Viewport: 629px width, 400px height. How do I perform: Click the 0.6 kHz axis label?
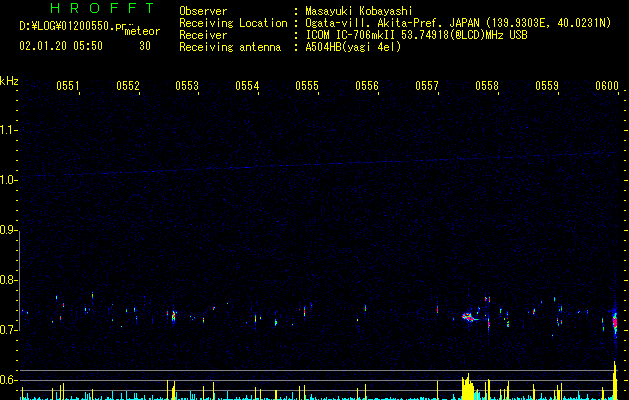(9, 380)
